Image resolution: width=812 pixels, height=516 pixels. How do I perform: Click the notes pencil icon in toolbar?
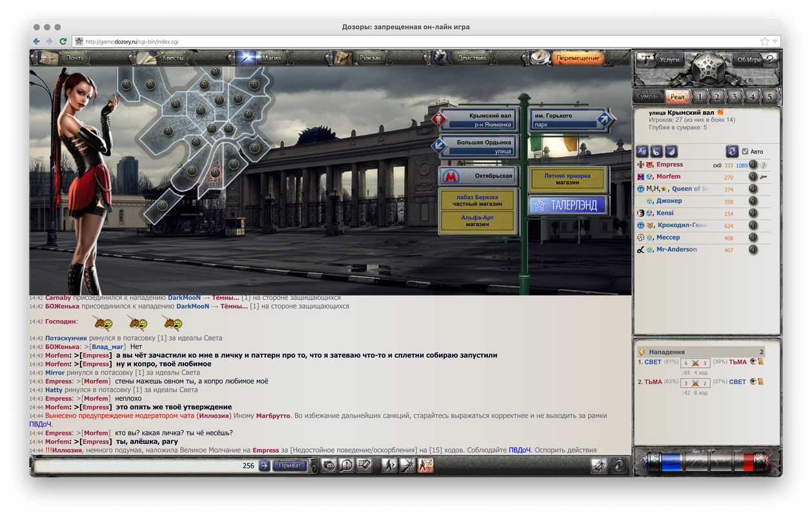(x=364, y=465)
